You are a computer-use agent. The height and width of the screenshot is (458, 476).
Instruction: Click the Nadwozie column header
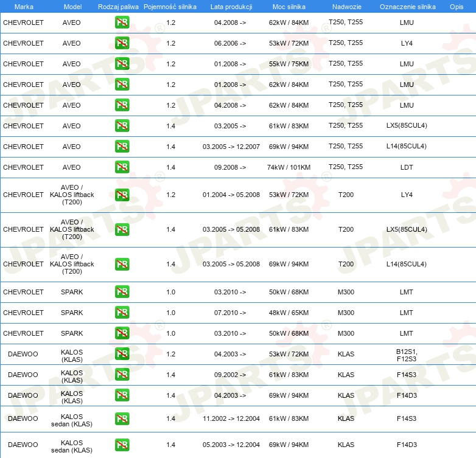pos(347,7)
